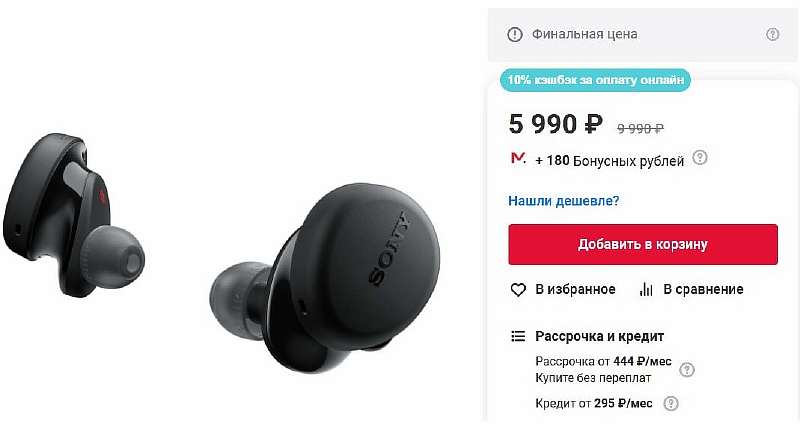Click the right Sony earbud product image

[x=325, y=279]
